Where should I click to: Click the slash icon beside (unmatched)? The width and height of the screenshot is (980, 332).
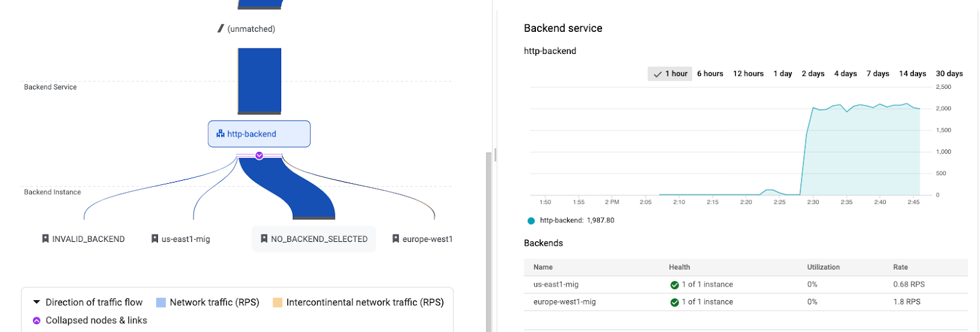(x=221, y=29)
